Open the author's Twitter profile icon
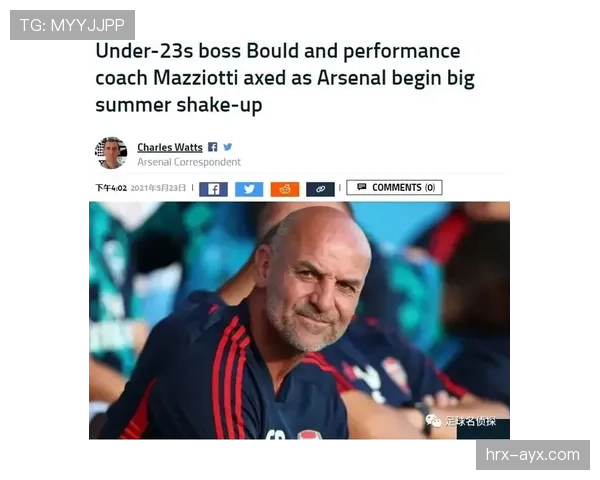 pyautogui.click(x=228, y=147)
